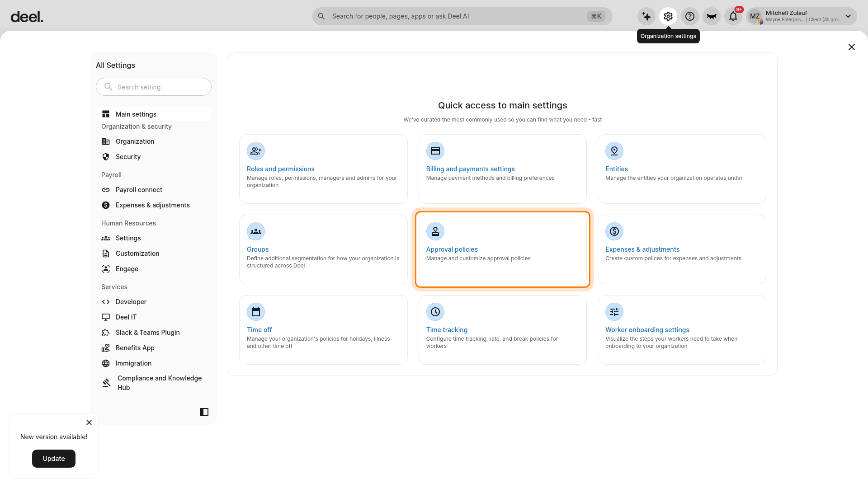Screen dimensions: 868x488
Task: Click the Search setting field
Action: click(x=154, y=87)
